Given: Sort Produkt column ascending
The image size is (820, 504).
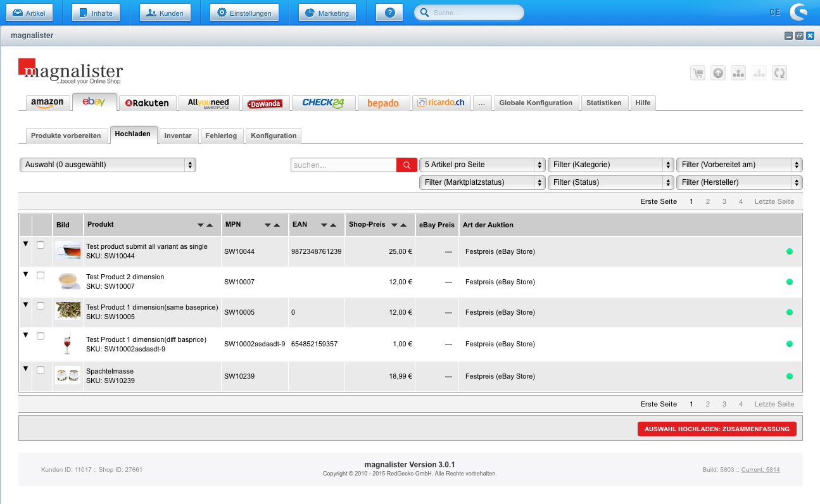Looking at the screenshot, I should (210, 225).
